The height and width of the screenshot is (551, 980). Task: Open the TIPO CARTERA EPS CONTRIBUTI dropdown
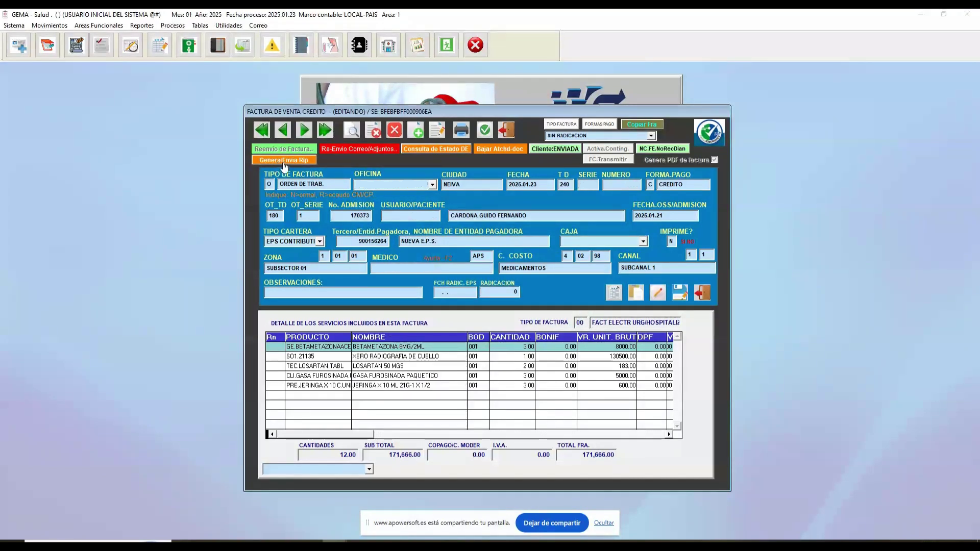coord(320,241)
